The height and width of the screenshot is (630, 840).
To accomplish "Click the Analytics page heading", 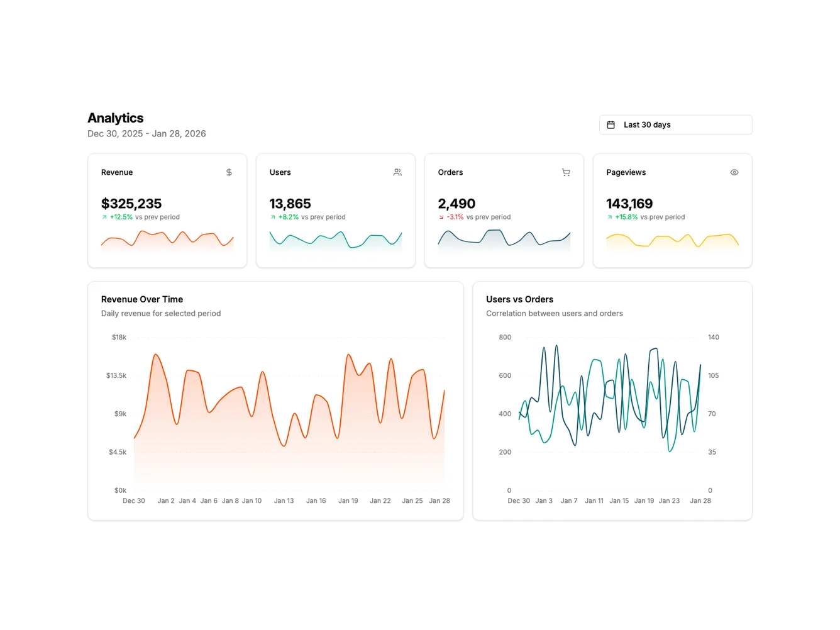I will (x=115, y=118).
